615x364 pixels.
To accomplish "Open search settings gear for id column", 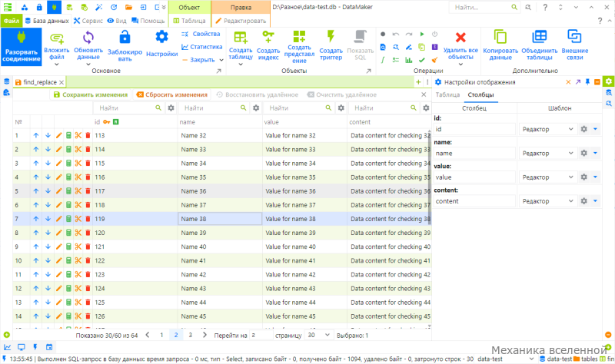I will (x=171, y=108).
